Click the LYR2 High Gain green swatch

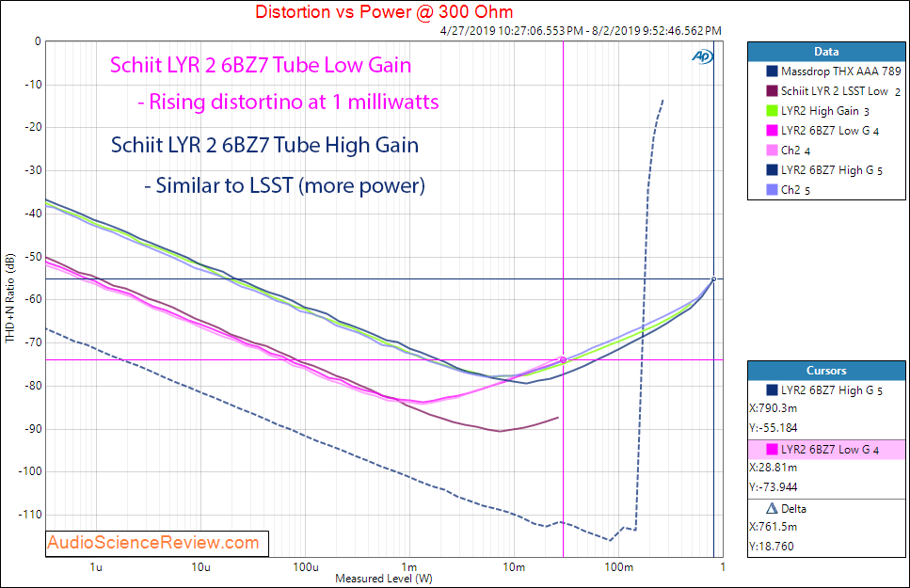click(x=772, y=111)
